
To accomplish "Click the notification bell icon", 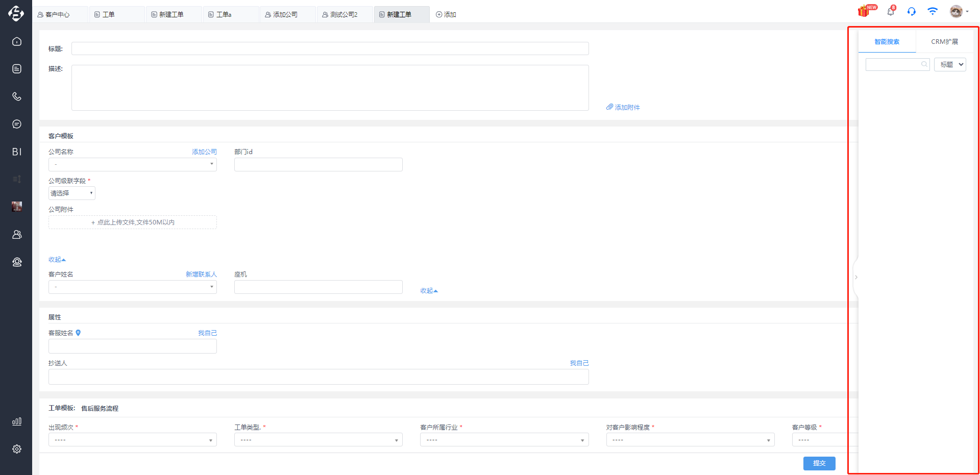I will pyautogui.click(x=891, y=11).
